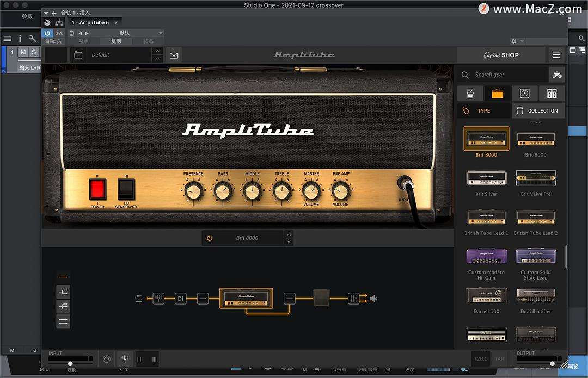Viewport: 588px width, 378px height.
Task: Go to previous Studio One preset arrow
Action: tap(79, 33)
